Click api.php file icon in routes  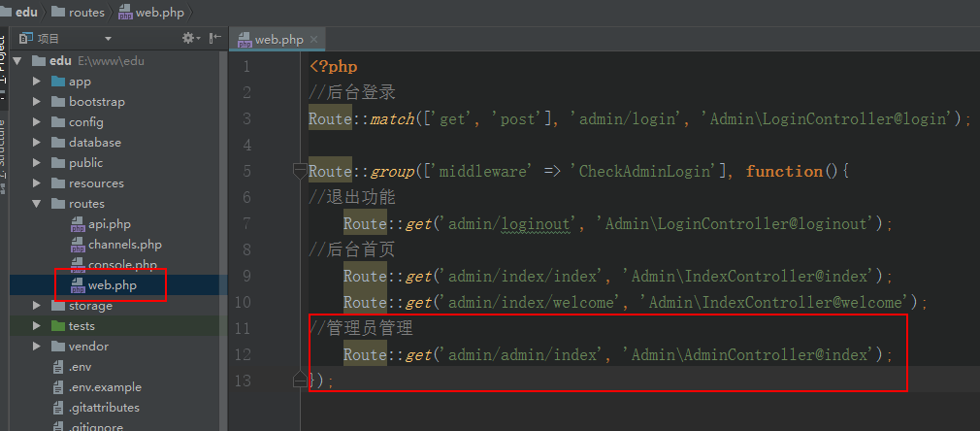coord(78,224)
